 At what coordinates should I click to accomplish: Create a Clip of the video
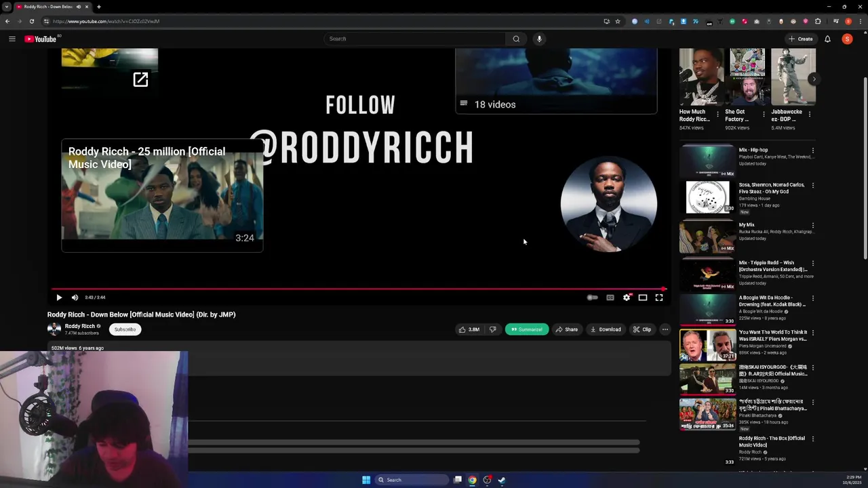tap(642, 329)
